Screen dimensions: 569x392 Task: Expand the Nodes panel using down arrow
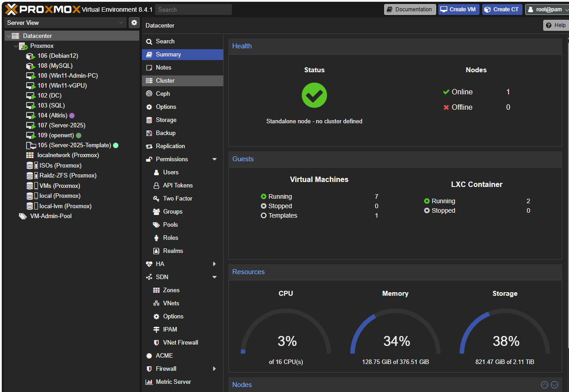(555, 385)
